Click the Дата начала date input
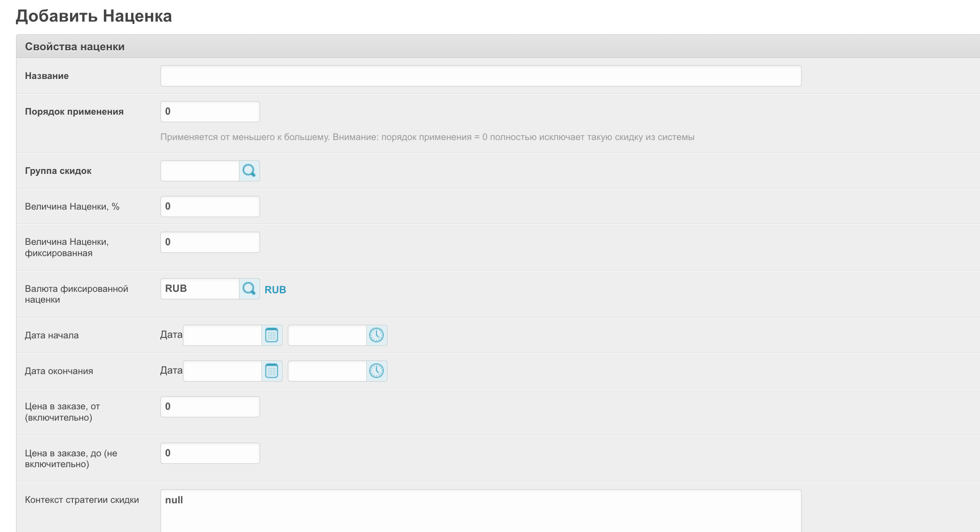980x532 pixels. click(x=222, y=335)
